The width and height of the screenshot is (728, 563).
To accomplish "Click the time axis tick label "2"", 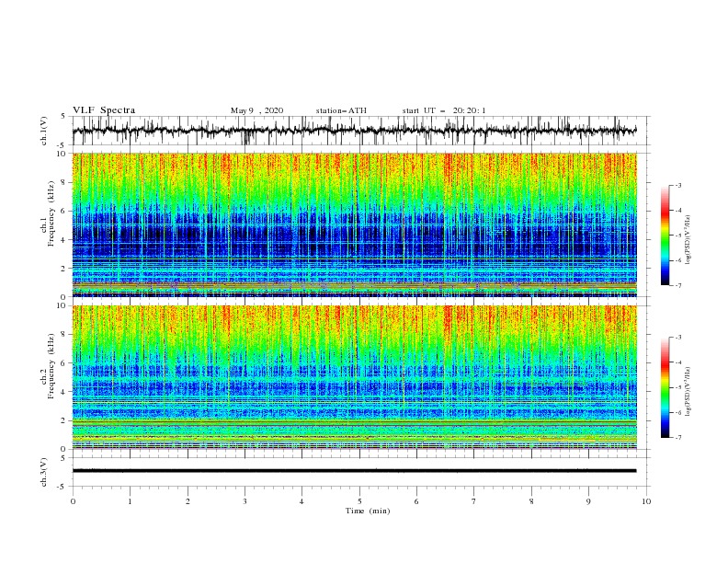I will pyautogui.click(x=188, y=501).
